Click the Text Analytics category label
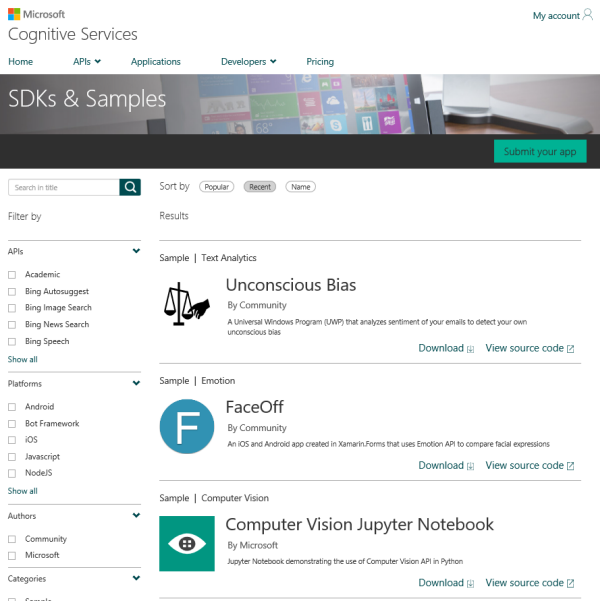Viewport: 600px width, 601px height. click(229, 258)
